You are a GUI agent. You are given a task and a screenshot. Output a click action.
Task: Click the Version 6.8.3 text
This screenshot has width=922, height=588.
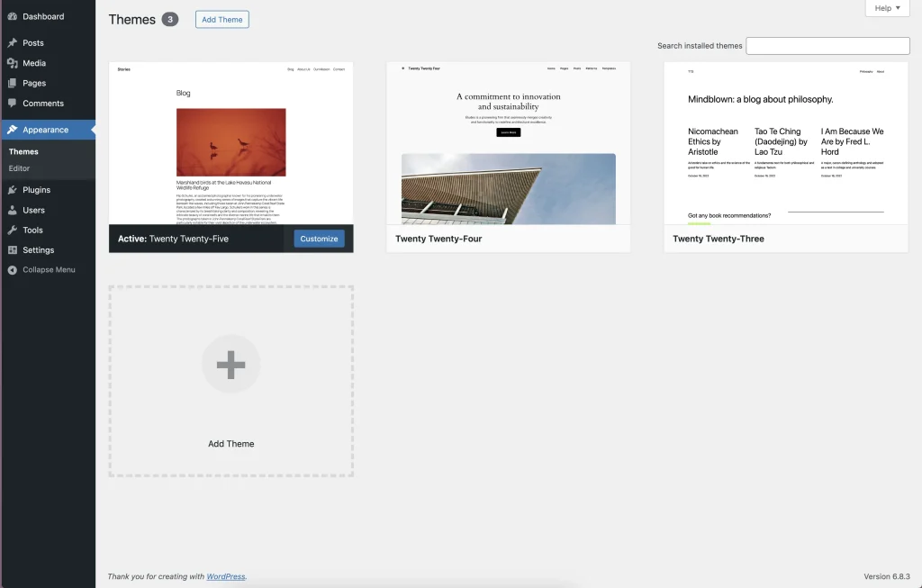(887, 577)
